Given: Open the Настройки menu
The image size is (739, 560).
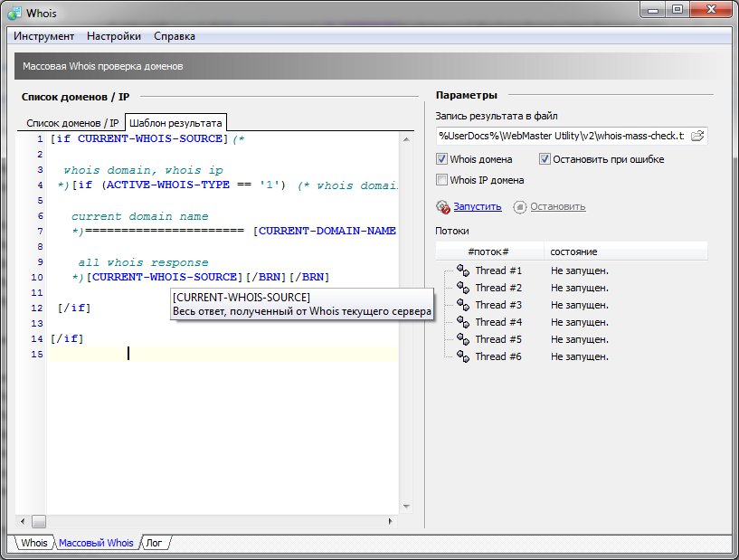Looking at the screenshot, I should [x=114, y=36].
